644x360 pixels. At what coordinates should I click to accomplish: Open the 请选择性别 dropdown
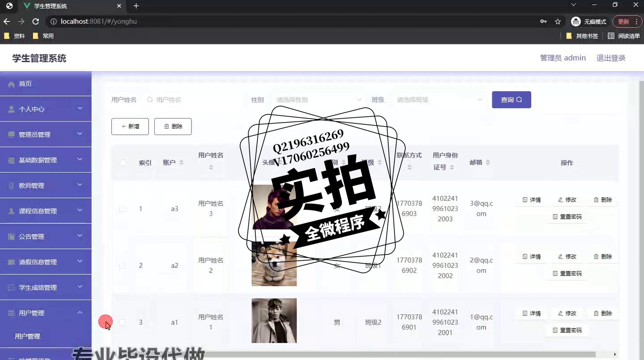pyautogui.click(x=319, y=100)
